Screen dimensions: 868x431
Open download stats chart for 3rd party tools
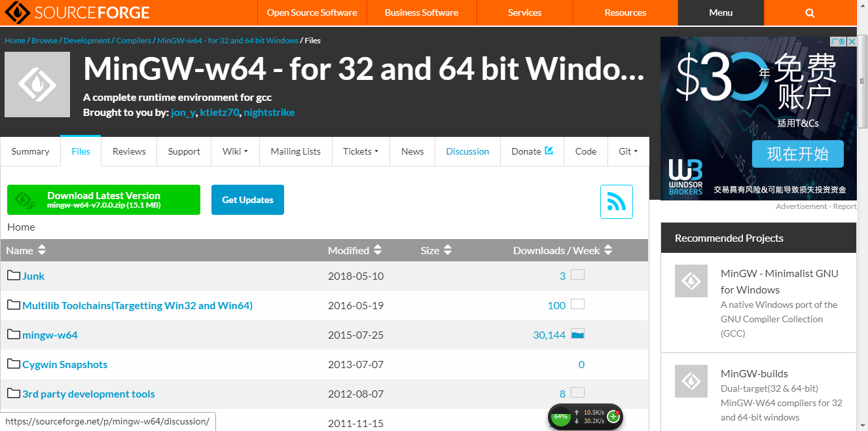tap(577, 393)
